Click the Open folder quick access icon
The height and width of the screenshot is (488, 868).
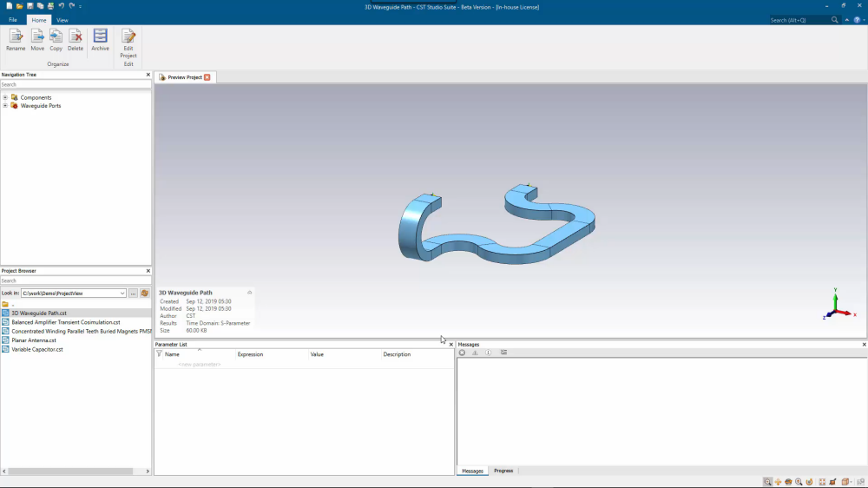point(19,6)
